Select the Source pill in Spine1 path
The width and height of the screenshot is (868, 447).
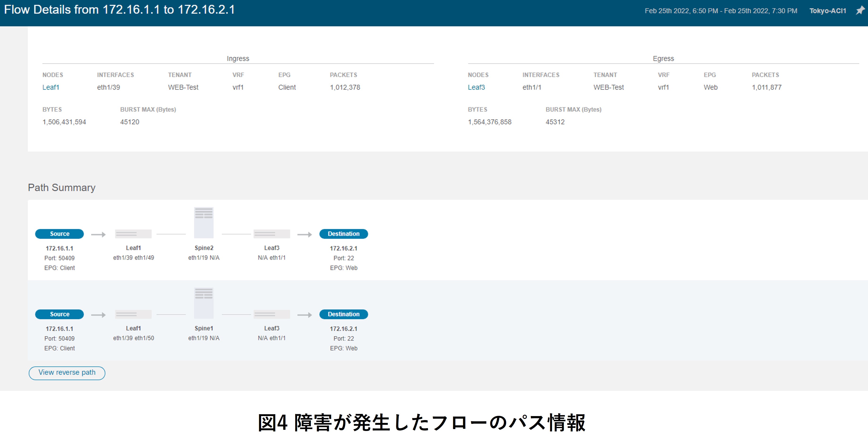pyautogui.click(x=59, y=314)
